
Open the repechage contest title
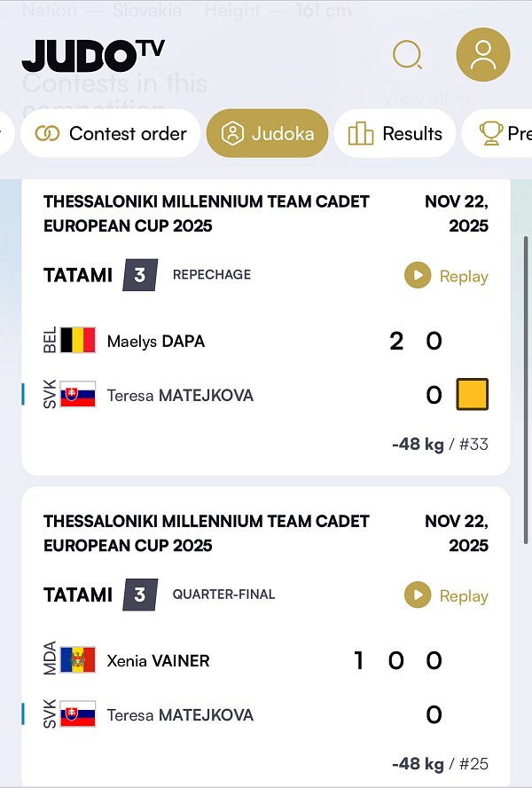tap(207, 213)
